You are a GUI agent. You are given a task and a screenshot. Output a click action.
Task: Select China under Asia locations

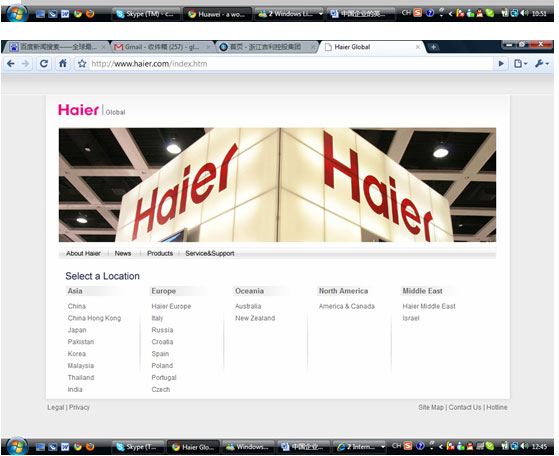point(77,306)
